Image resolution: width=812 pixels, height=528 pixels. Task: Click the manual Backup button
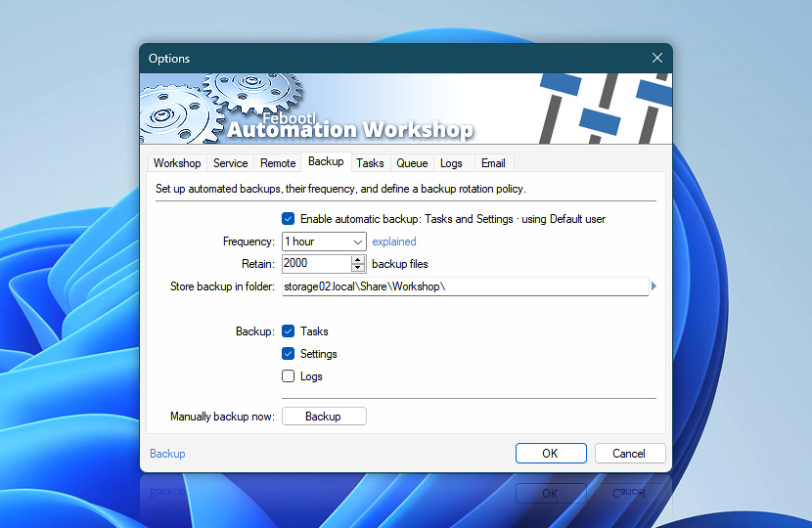324,417
